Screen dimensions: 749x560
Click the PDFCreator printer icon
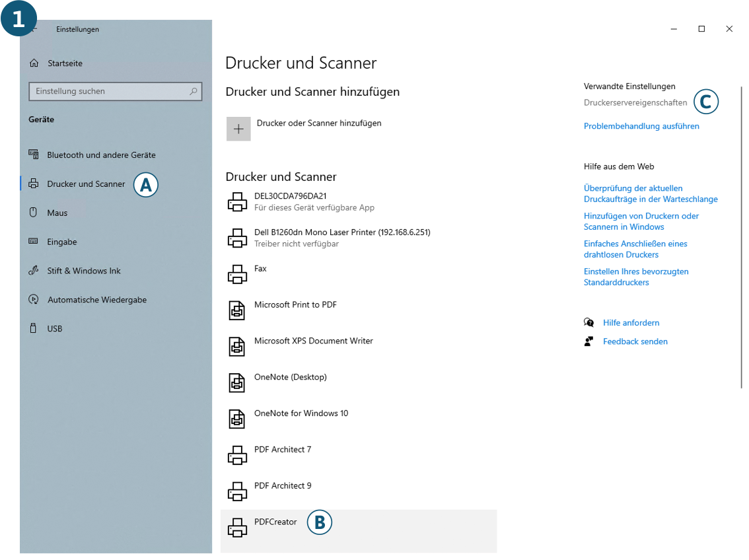coord(237,528)
